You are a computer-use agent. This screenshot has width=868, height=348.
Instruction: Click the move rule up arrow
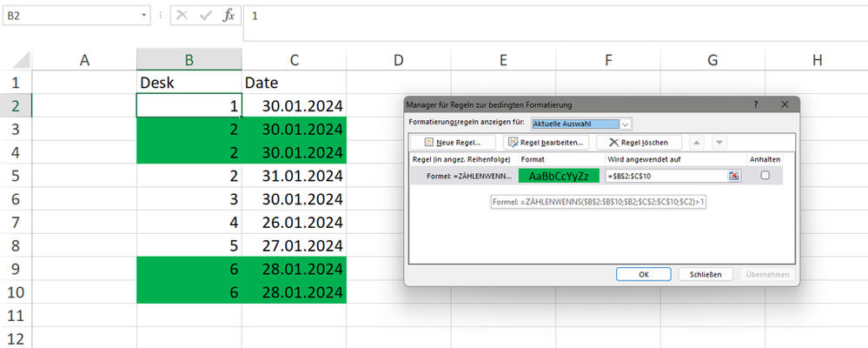click(698, 143)
